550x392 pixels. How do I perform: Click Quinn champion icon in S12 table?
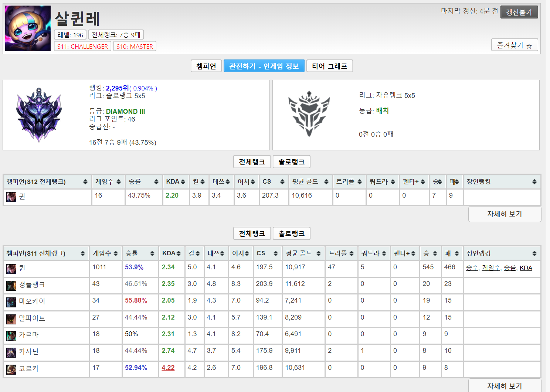[11, 197]
